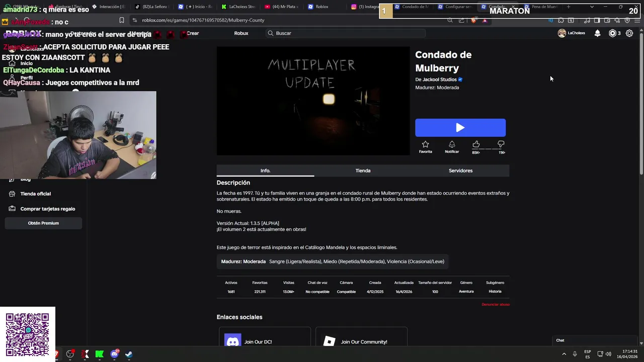Screen dimensions: 644x362
Task: Open the music note media control icon
Action: tap(587, 20)
